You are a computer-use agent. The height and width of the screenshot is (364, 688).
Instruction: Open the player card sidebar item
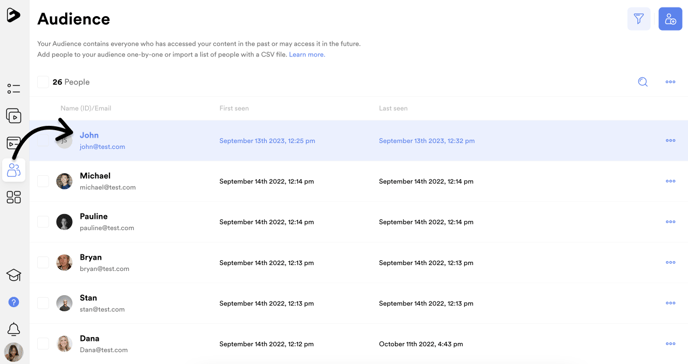coord(12,143)
